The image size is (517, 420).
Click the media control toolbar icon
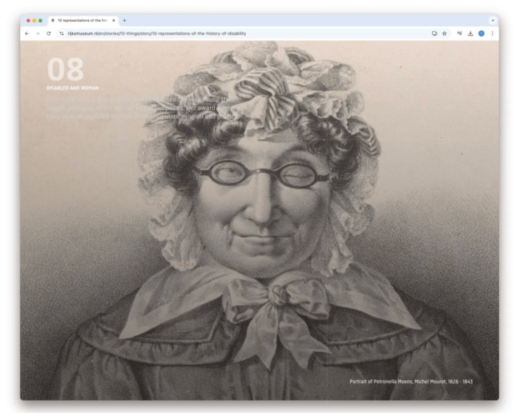pos(460,33)
